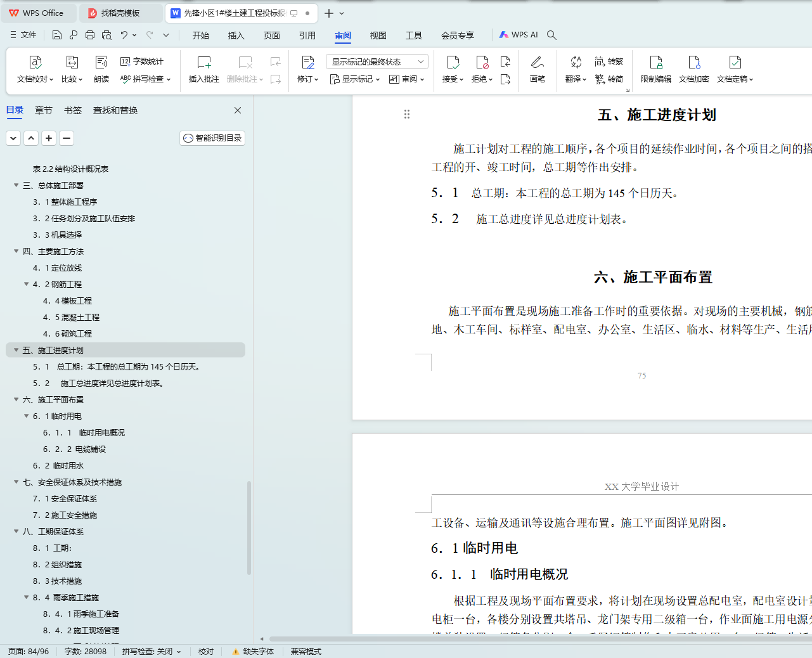Screen dimensions: 812x658
Task: Click the print icon in quick access bar
Action: point(90,35)
